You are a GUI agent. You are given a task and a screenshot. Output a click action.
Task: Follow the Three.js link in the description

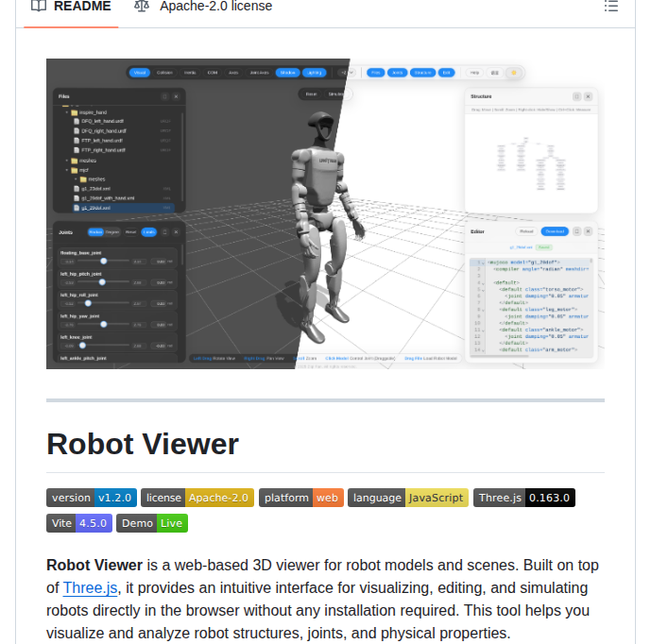(90, 587)
